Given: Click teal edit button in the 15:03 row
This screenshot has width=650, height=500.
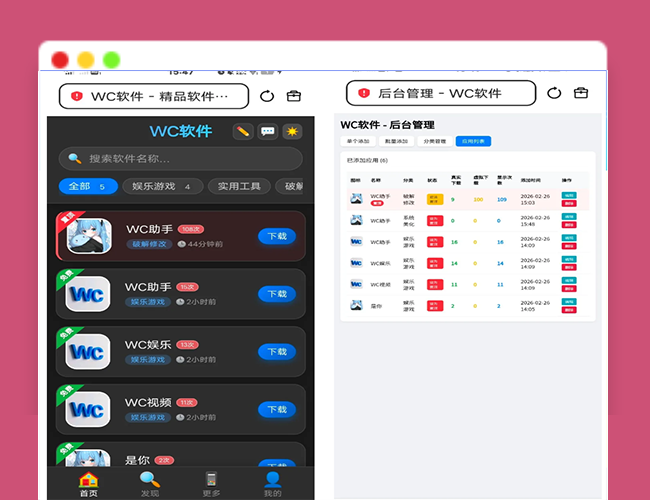Looking at the screenshot, I should click(569, 195).
